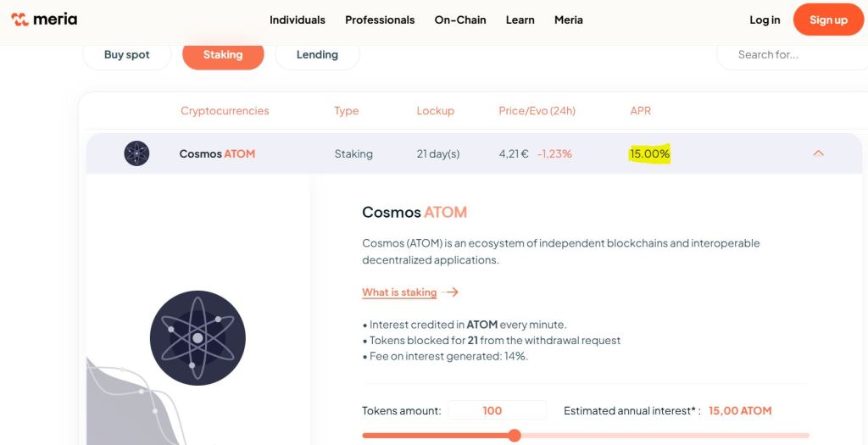Open the On-Chain menu
The image size is (868, 445).
coord(460,19)
